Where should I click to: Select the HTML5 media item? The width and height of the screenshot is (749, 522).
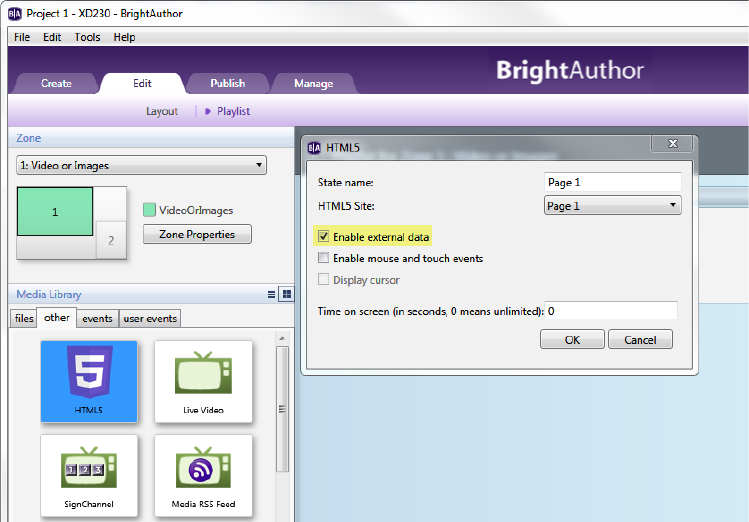point(89,381)
